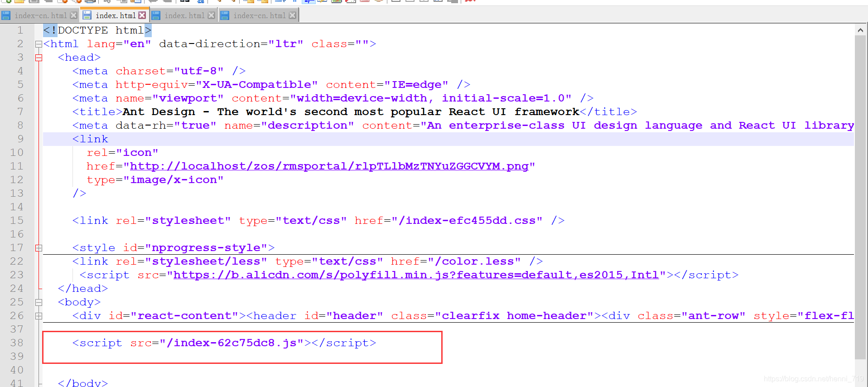
Task: Click the /index-62c75dc8.js script src
Action: 231,343
